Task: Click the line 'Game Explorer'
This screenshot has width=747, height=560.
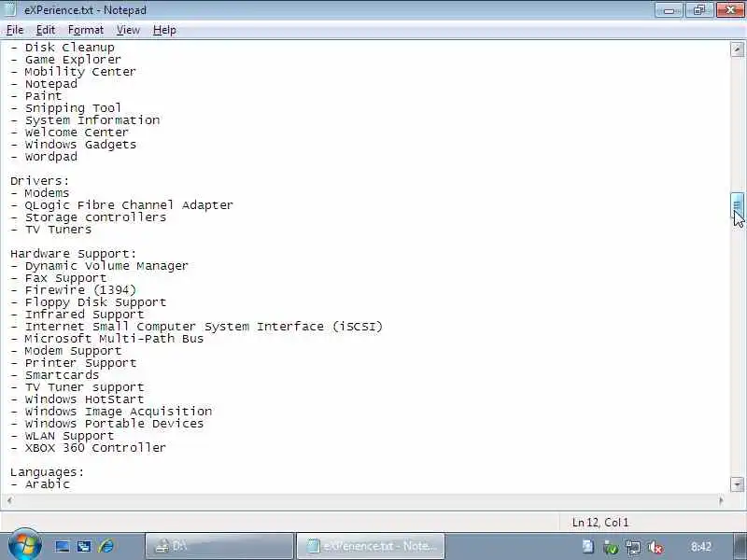Action: click(65, 60)
